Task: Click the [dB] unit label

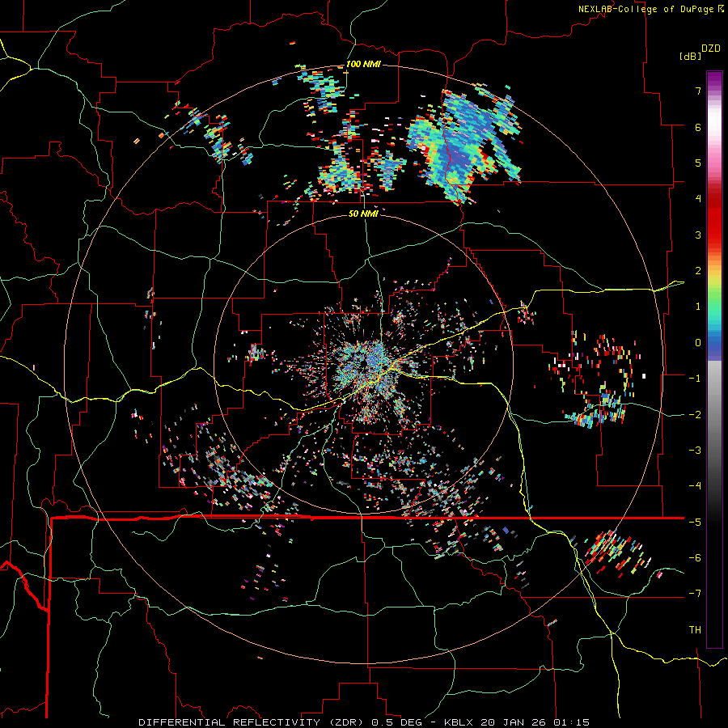Action: [x=690, y=56]
